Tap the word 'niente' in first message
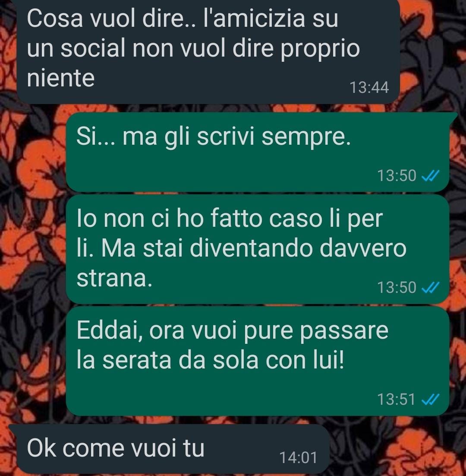The height and width of the screenshot is (476, 466). click(x=61, y=78)
